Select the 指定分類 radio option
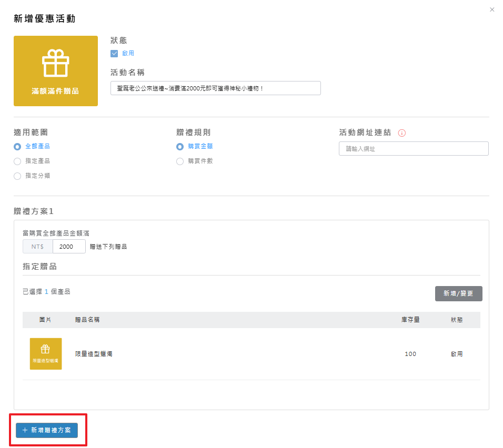 [17, 176]
